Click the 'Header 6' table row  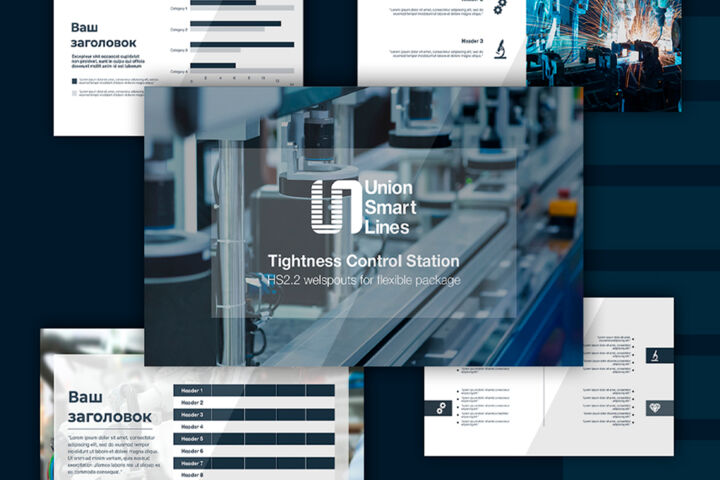coord(254,451)
